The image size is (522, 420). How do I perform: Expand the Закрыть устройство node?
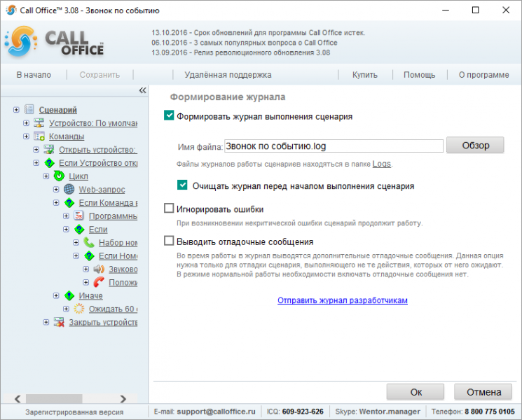46,322
